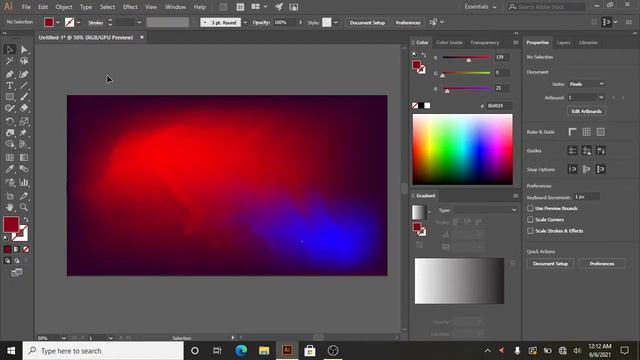This screenshot has width=640, height=360.
Task: Select the Shape Builder tool
Action: coord(10,144)
